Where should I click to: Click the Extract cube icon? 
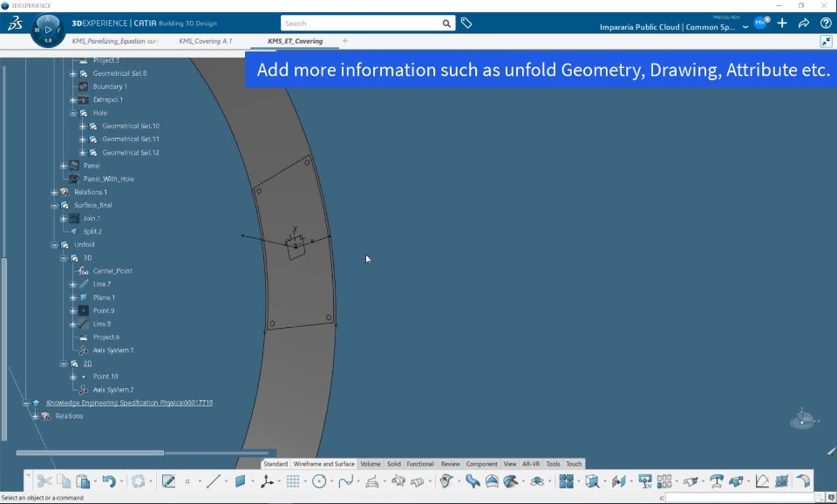(592, 481)
